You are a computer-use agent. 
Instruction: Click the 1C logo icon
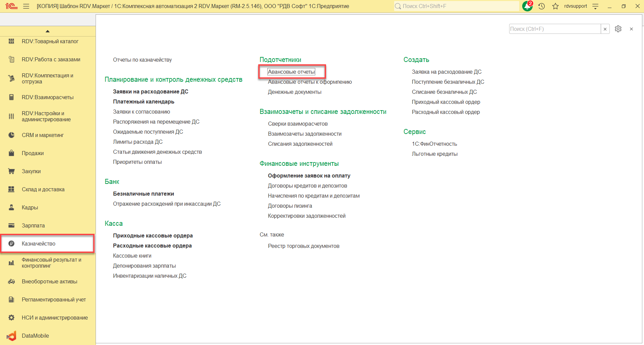click(x=11, y=6)
